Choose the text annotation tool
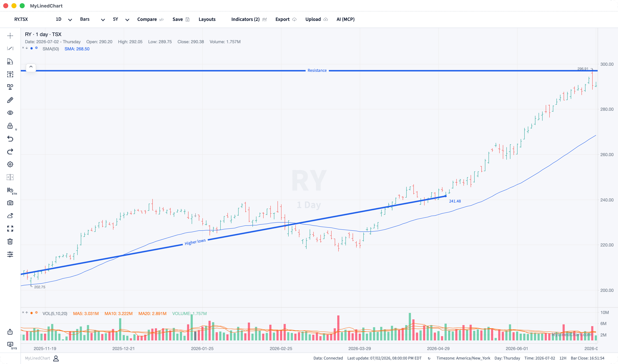The width and height of the screenshot is (618, 364). [10, 74]
